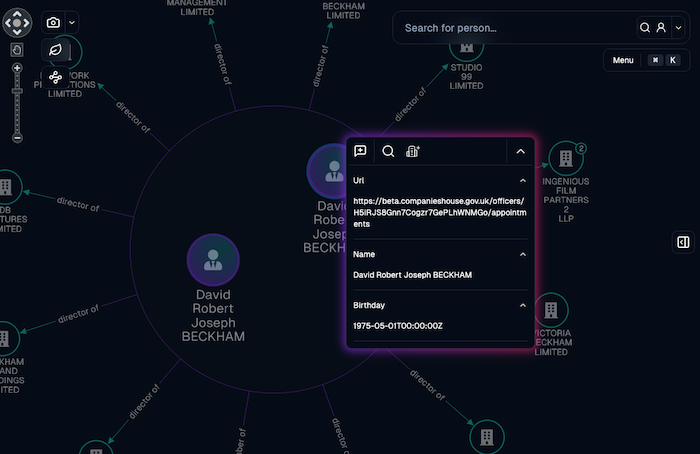Click the STUDIO 99 LIMITED label
The image size is (700, 454).
pos(467,77)
